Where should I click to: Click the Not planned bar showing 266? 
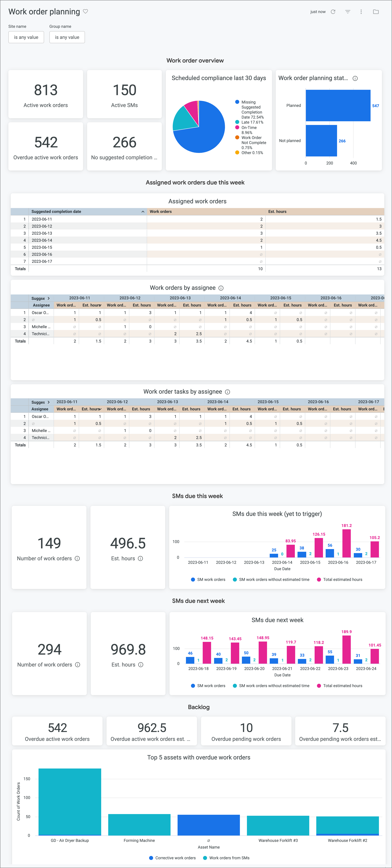tap(321, 141)
